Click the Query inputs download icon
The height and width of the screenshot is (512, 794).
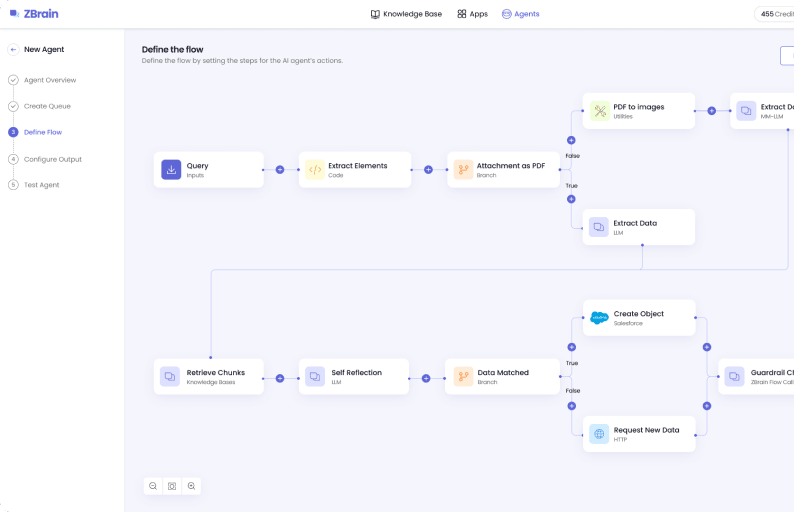171,170
